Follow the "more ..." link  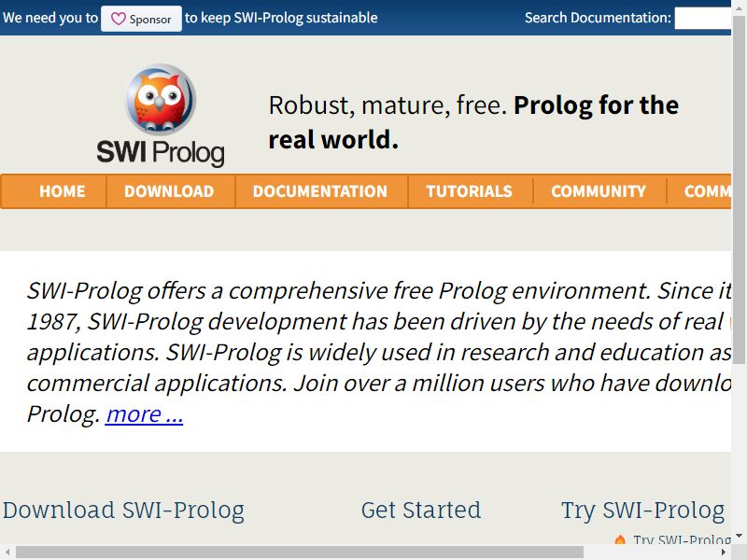[x=144, y=414]
